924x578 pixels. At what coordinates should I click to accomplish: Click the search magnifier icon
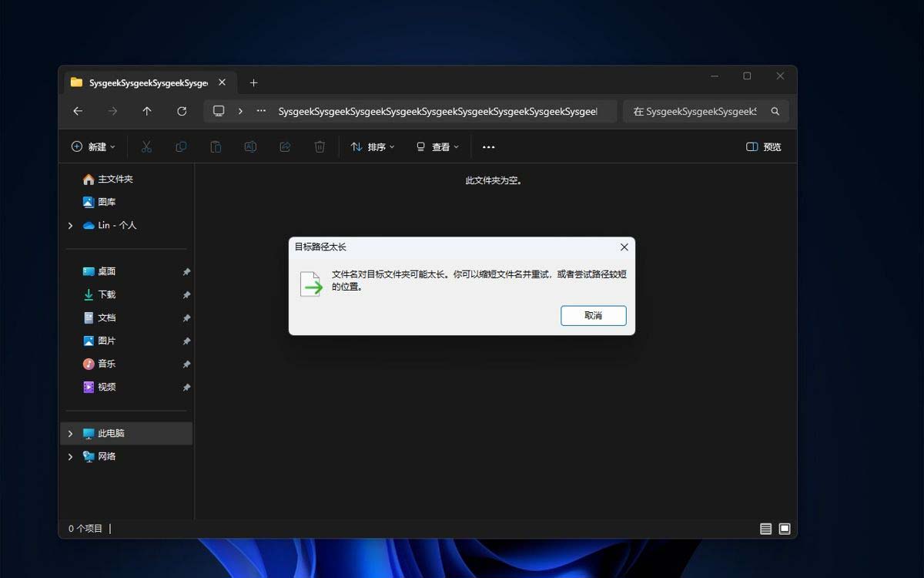tap(775, 111)
